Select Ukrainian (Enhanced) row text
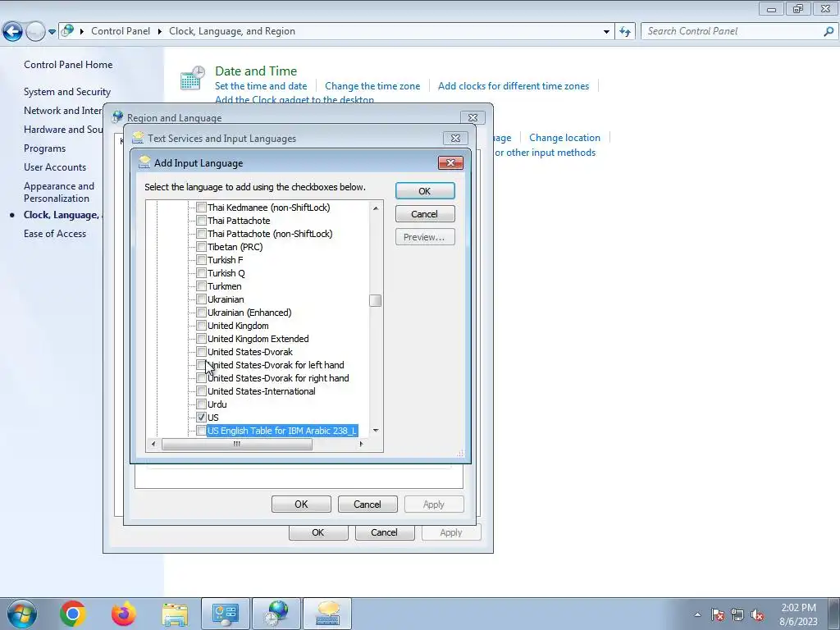Screen dimensions: 840x630 click(x=249, y=313)
